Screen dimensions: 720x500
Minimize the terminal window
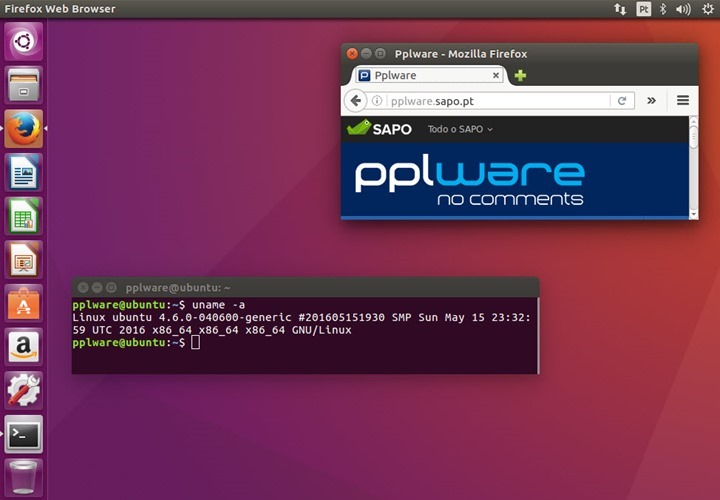(97, 287)
